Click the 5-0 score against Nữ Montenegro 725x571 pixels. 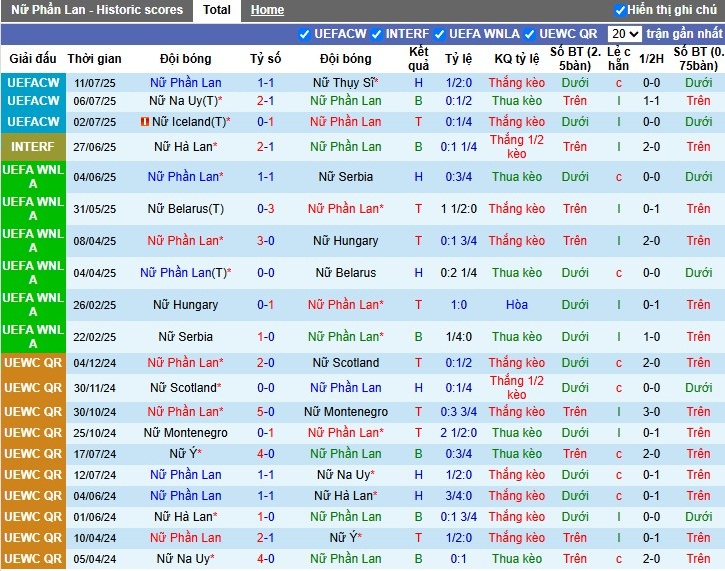click(x=265, y=412)
